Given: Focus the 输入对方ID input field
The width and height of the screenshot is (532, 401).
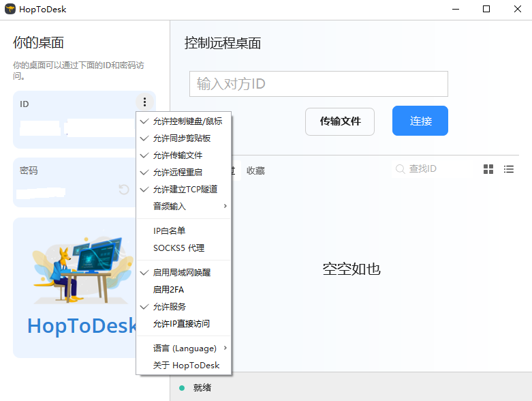Looking at the screenshot, I should 318,84.
